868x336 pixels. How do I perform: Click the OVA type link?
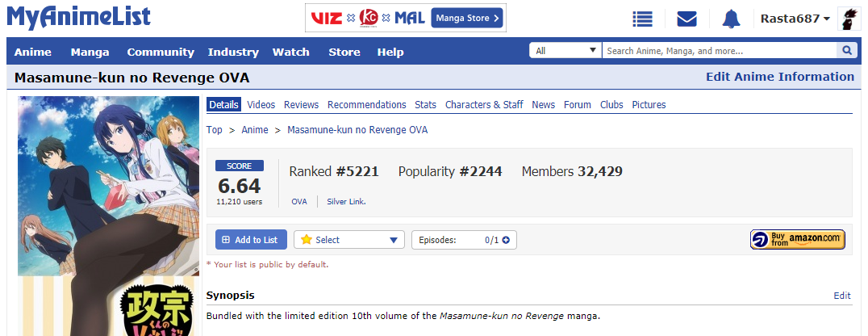pyautogui.click(x=299, y=202)
